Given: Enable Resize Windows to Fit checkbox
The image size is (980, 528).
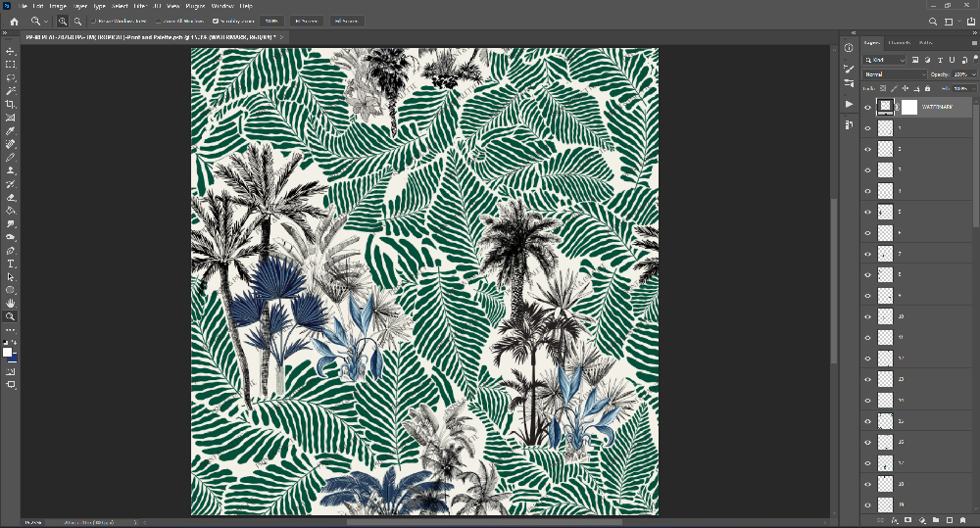Looking at the screenshot, I should 94,22.
